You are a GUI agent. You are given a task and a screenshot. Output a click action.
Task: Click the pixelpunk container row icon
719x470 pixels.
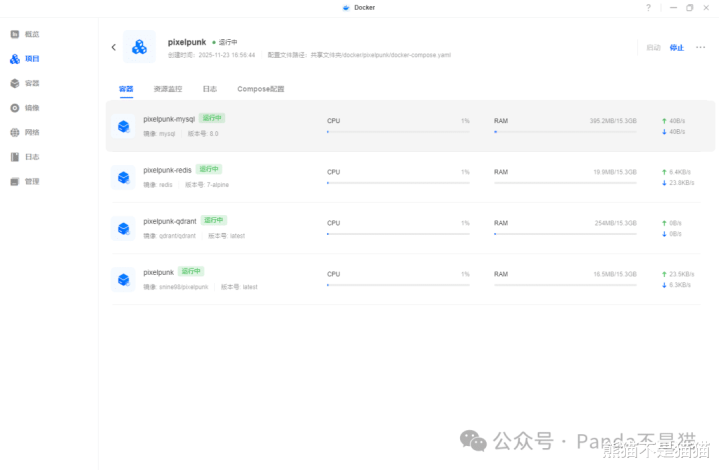pos(123,279)
